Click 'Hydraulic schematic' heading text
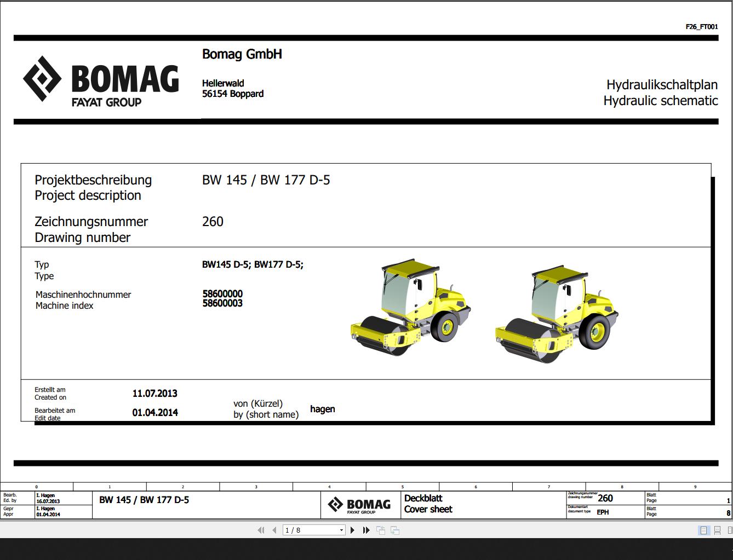Screen dimensions: 733x560 (x=661, y=101)
